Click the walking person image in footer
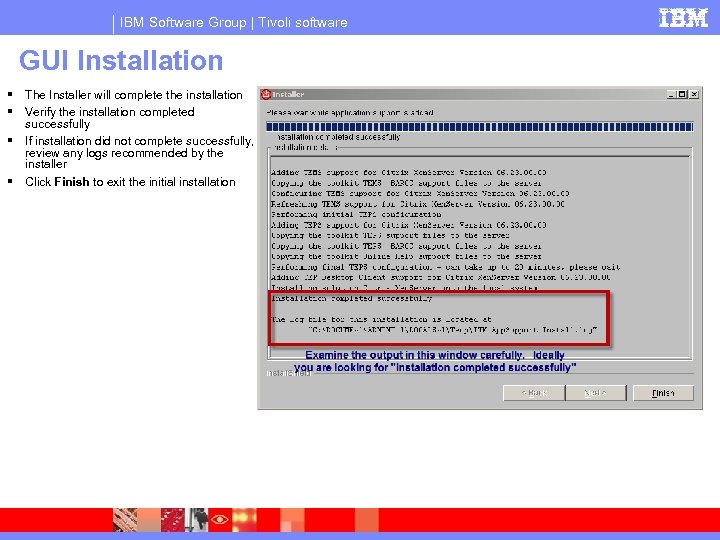The image size is (720, 540). [x=199, y=520]
